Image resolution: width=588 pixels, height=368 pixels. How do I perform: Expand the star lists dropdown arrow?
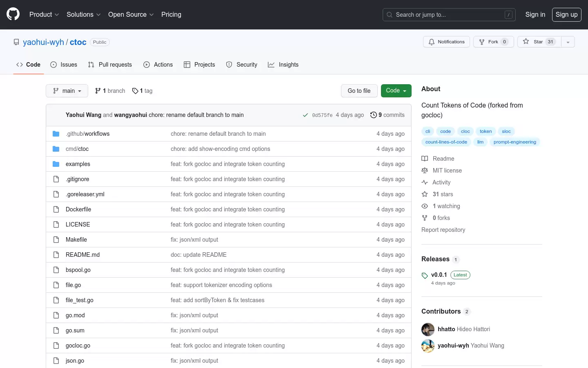pos(568,42)
